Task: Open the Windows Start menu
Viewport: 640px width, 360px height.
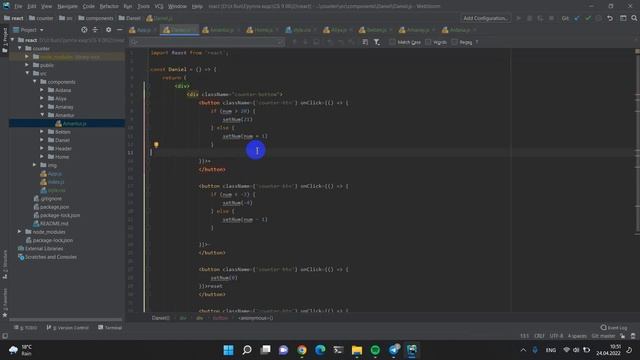Action: tap(229, 350)
